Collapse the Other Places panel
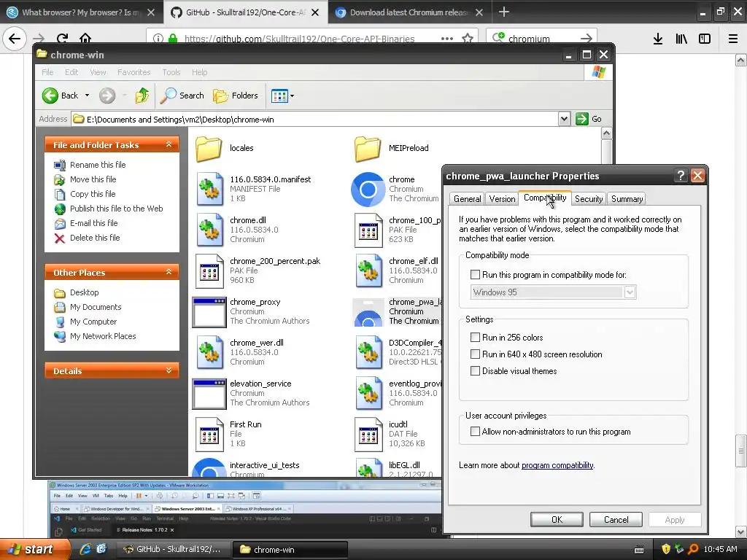This screenshot has height=560, width=747. point(169,272)
